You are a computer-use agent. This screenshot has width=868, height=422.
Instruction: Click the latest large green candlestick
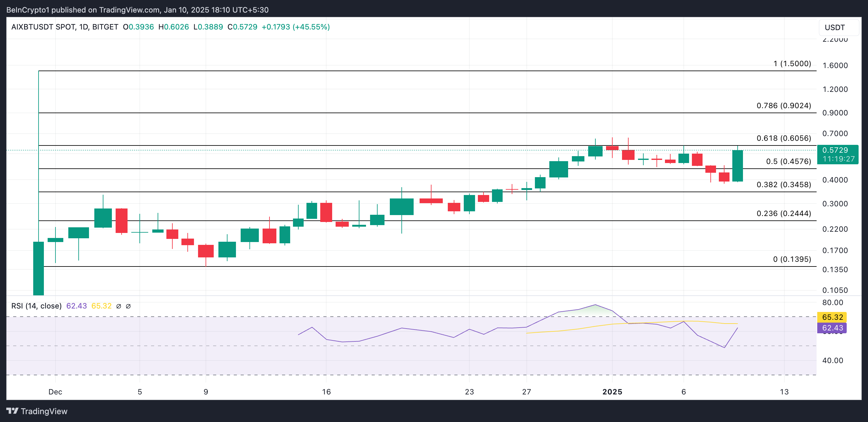tap(738, 166)
